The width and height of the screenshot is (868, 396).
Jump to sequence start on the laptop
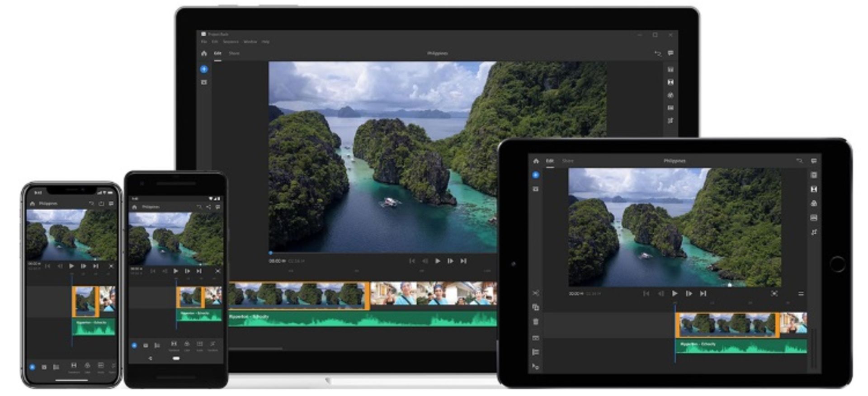tap(412, 261)
